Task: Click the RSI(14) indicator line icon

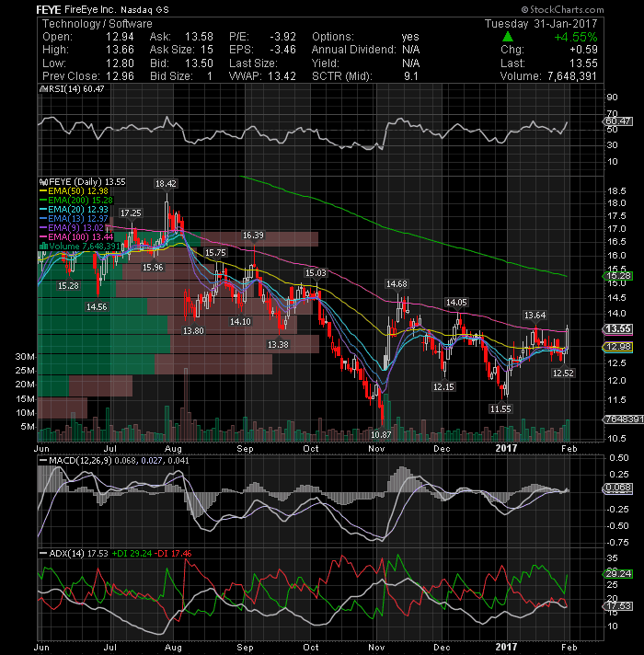Action: point(43,89)
